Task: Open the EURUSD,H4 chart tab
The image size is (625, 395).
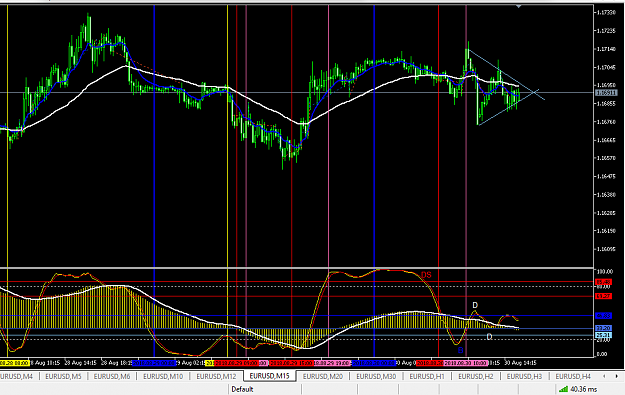Action: click(x=573, y=376)
